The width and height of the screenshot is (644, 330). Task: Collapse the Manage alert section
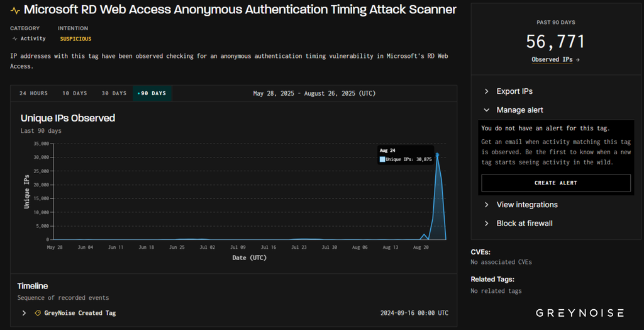pyautogui.click(x=519, y=110)
